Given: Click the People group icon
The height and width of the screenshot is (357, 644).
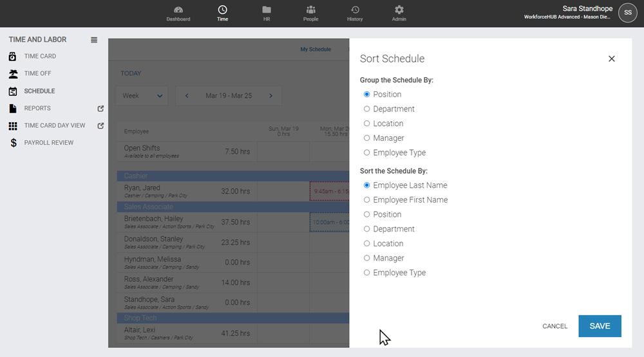Looking at the screenshot, I should click(311, 10).
